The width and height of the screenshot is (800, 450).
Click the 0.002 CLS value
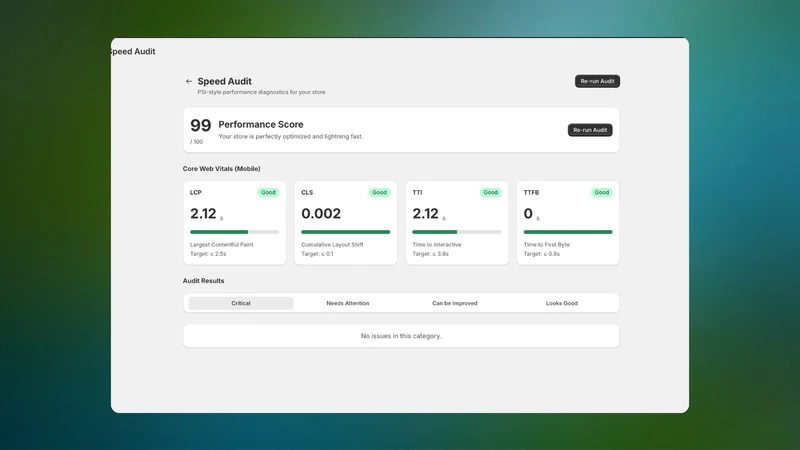[x=321, y=213]
